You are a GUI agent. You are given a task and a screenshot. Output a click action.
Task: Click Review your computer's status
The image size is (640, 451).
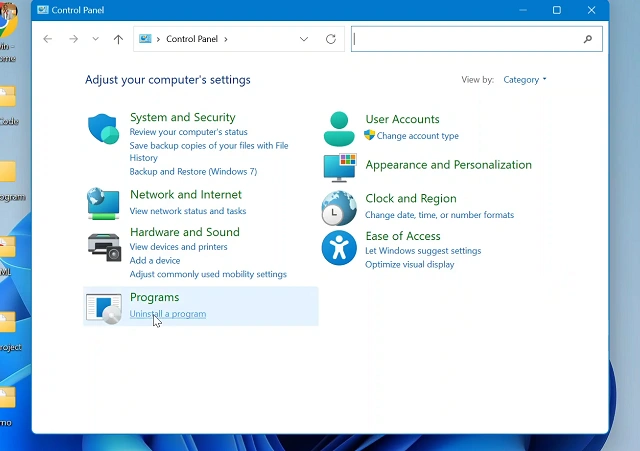(x=188, y=132)
